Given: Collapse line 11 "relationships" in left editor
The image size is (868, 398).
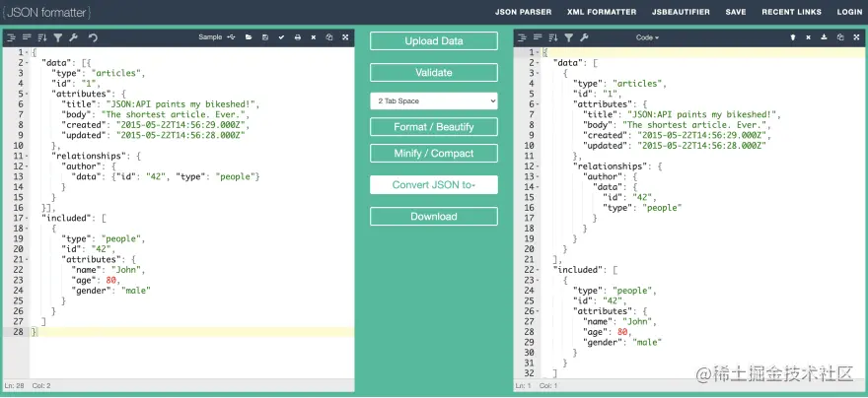Looking at the screenshot, I should [x=27, y=157].
